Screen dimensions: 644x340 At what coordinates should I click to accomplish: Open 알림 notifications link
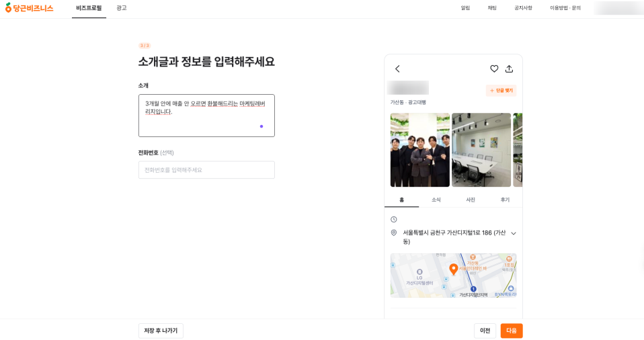465,8
